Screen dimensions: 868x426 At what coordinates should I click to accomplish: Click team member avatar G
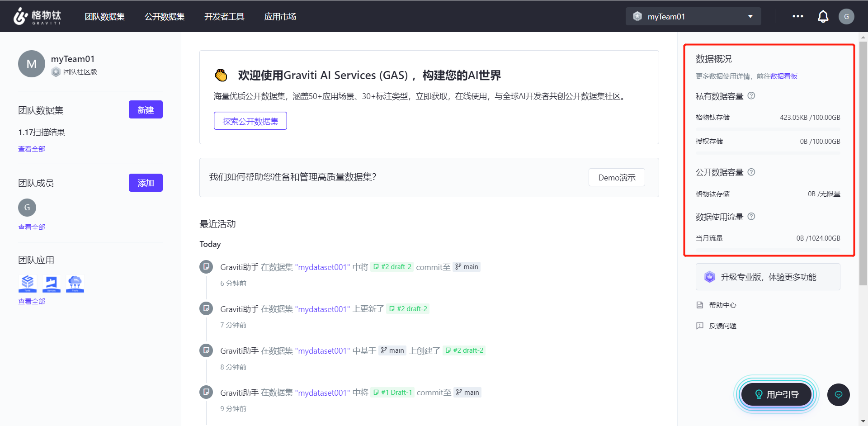click(x=27, y=208)
